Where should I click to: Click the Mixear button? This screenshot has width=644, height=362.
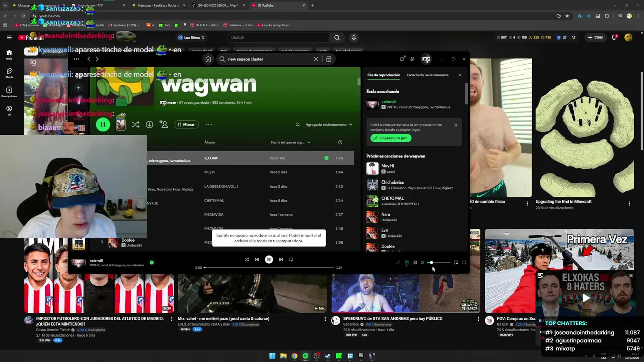185,124
